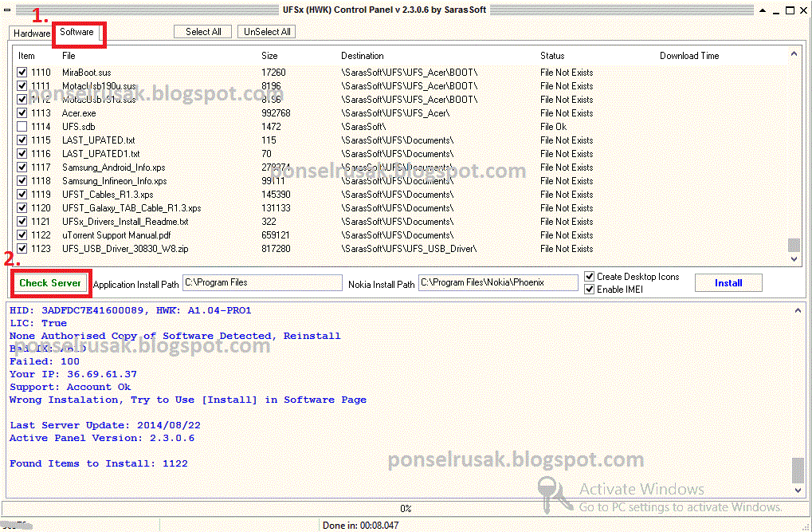812x532 pixels.
Task: Toggle checkbox for 1115 LAST_UPATED.txt
Action: coord(22,140)
